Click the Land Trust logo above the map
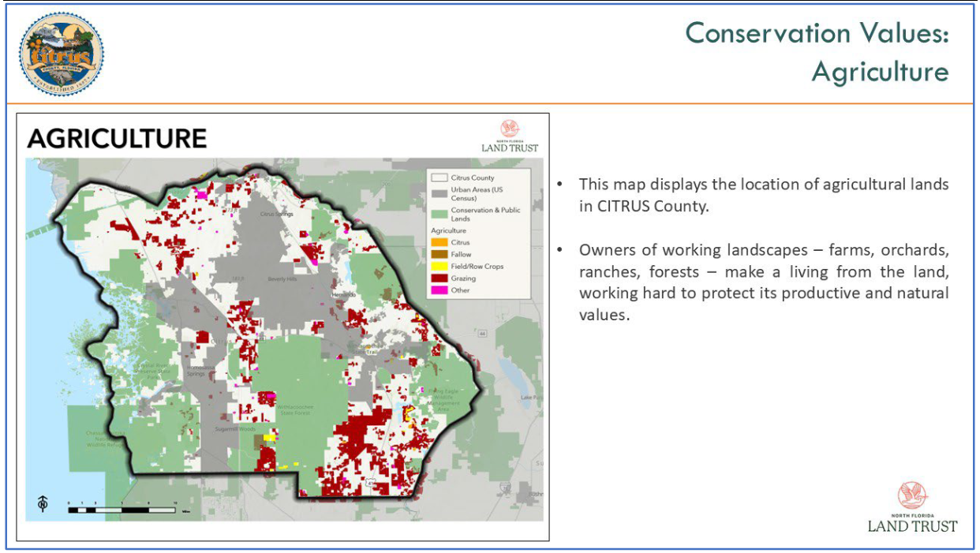This screenshot has width=980, height=553. (x=510, y=136)
